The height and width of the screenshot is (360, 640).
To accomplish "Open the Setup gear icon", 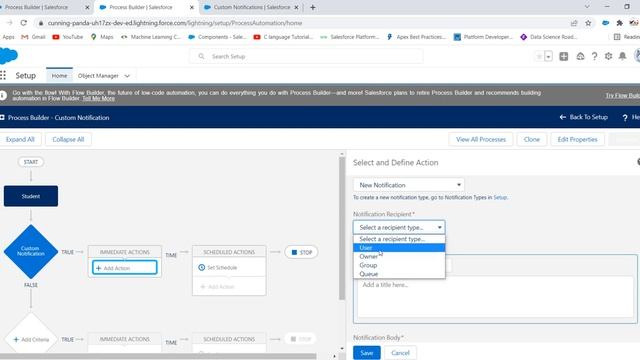I will coord(608,56).
